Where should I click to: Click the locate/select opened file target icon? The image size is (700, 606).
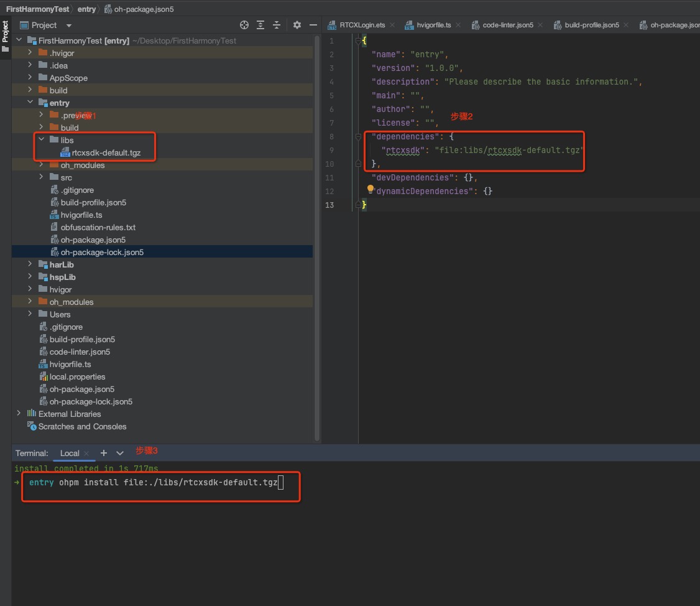tap(244, 25)
